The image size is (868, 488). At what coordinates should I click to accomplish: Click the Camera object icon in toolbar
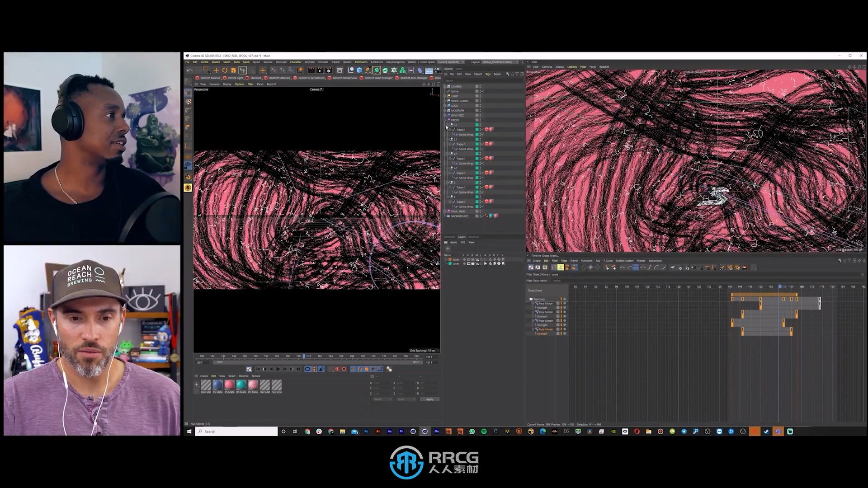point(438,70)
